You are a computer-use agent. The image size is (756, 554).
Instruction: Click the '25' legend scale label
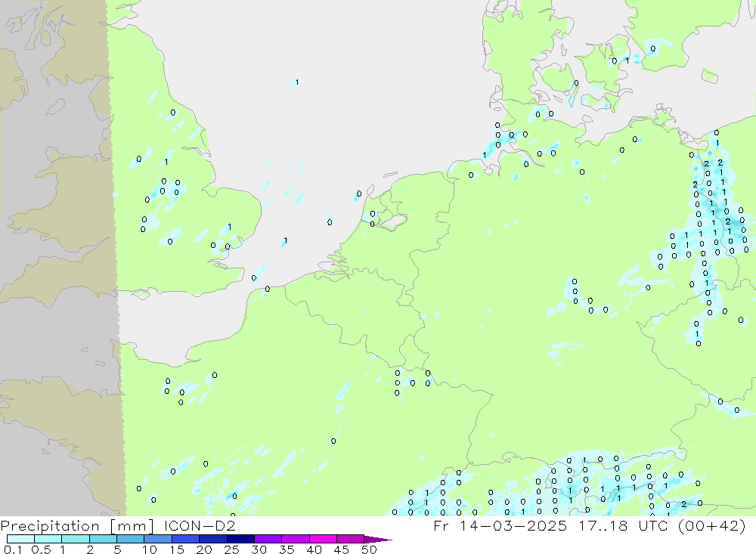pyautogui.click(x=231, y=549)
